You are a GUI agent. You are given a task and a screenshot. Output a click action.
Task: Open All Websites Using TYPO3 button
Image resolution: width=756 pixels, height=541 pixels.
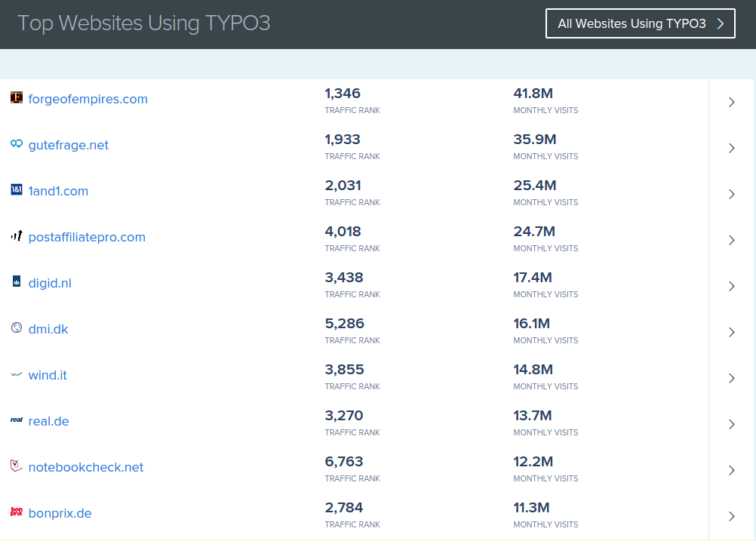coord(641,23)
